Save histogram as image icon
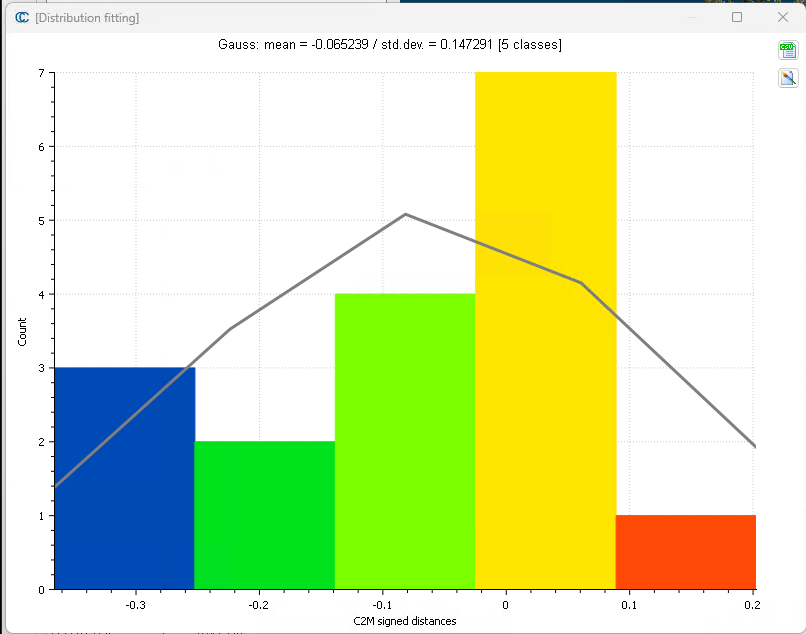The height and width of the screenshot is (634, 806). pos(788,78)
